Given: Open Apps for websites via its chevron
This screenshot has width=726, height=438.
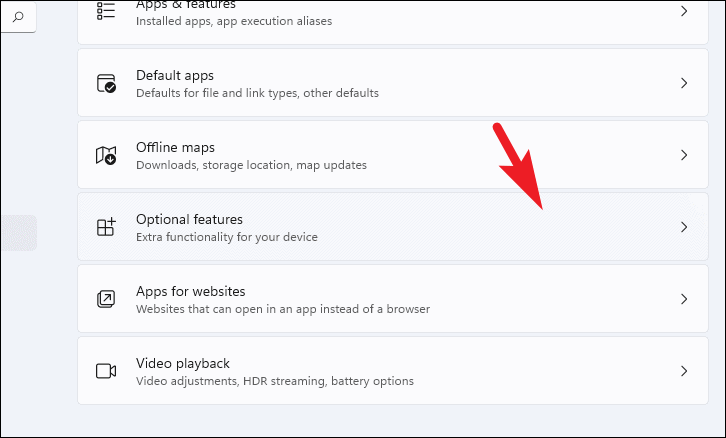Looking at the screenshot, I should 684,299.
